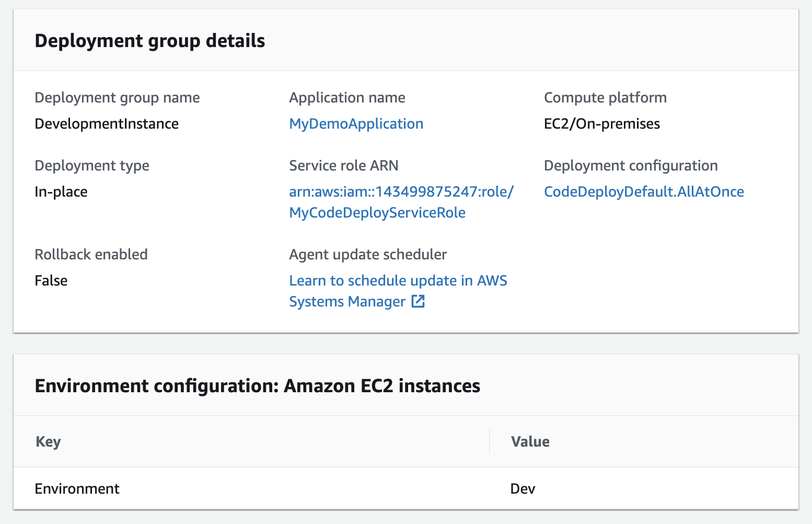Open CodeDeployDefault.AllAtOnce deployment configuration

pos(644,192)
